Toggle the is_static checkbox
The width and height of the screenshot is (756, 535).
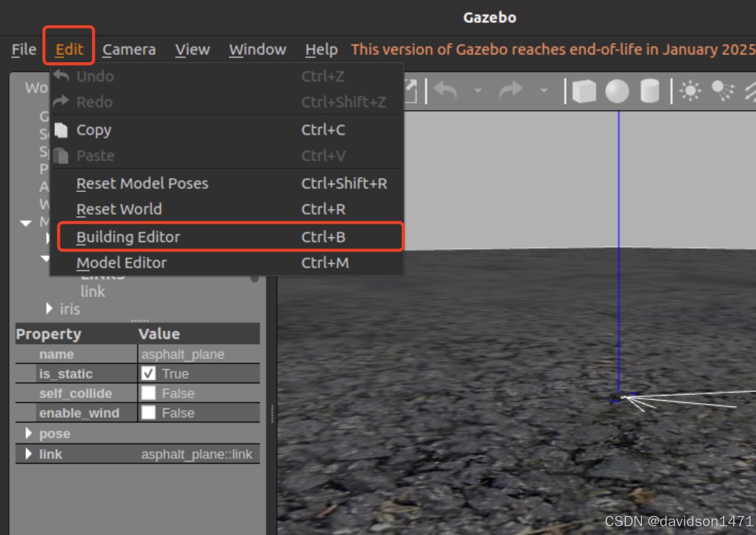point(149,373)
